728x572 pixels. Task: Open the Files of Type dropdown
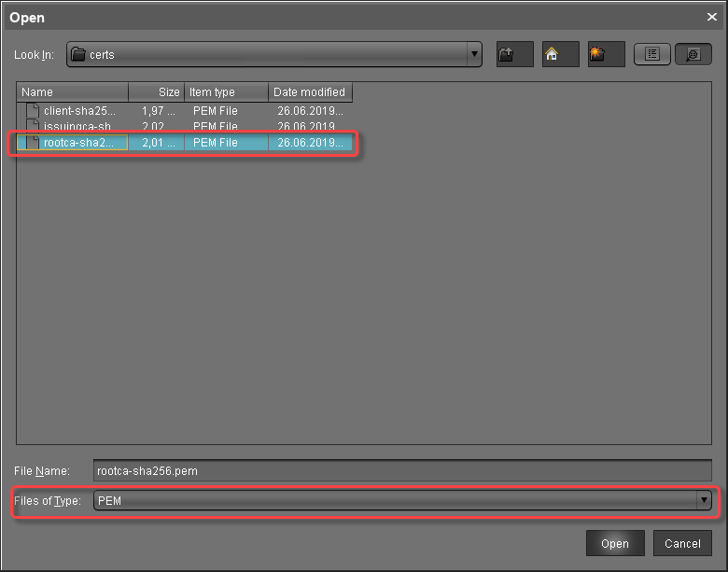pyautogui.click(x=705, y=501)
